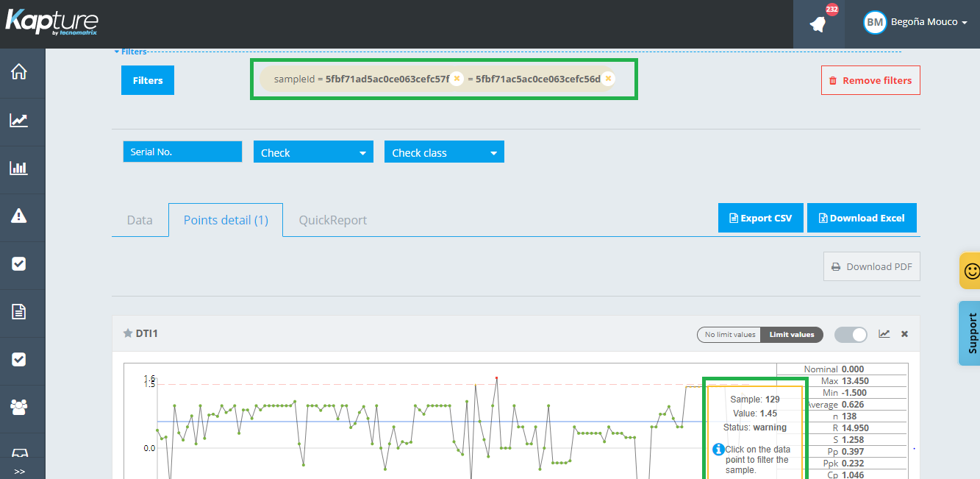This screenshot has height=479, width=980.
Task: Remove the 5fbf71ad5ac0ce063cefc57f filter chip
Action: pyautogui.click(x=457, y=79)
